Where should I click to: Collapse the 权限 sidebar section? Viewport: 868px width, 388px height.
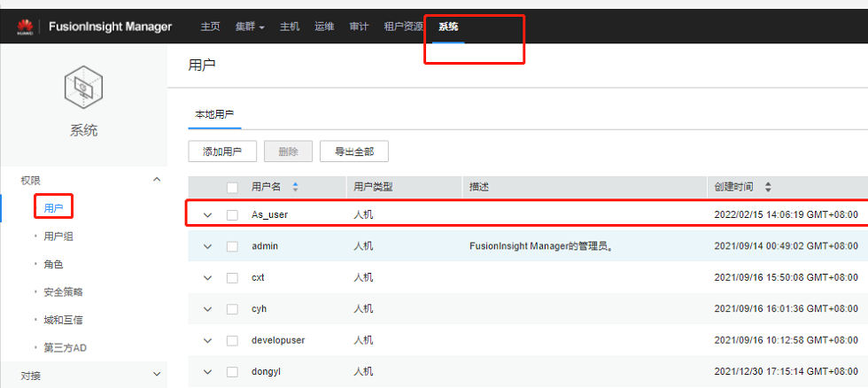tap(157, 179)
